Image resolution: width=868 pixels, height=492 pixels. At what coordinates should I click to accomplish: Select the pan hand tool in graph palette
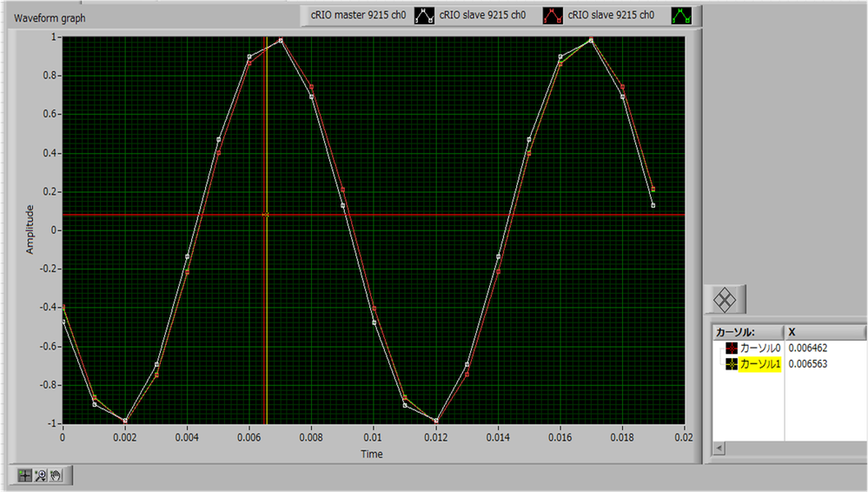coord(56,475)
